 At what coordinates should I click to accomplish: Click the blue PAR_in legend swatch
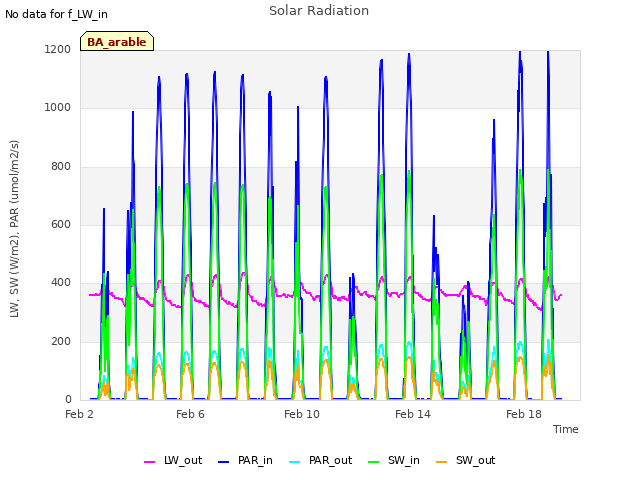pyautogui.click(x=224, y=462)
